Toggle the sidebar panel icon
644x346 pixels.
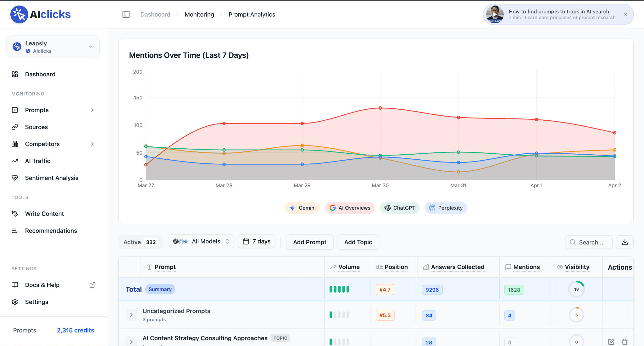point(126,14)
